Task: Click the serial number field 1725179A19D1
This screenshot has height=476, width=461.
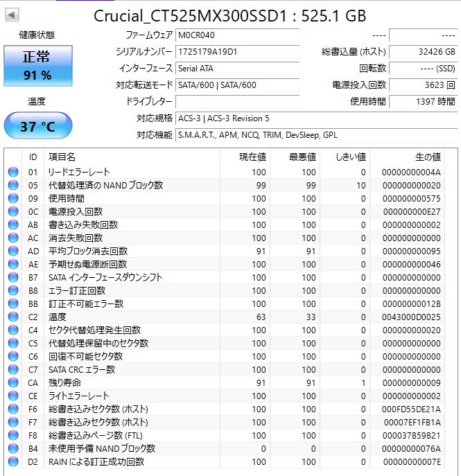Action: (x=238, y=52)
